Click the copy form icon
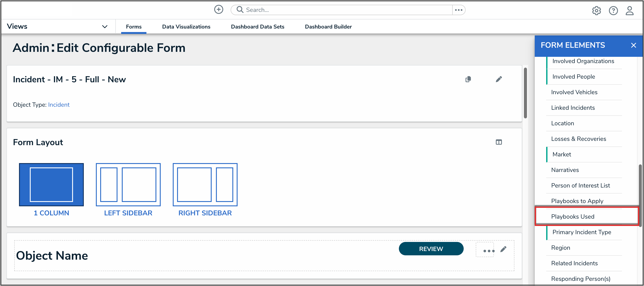The image size is (644, 286). coord(468,79)
